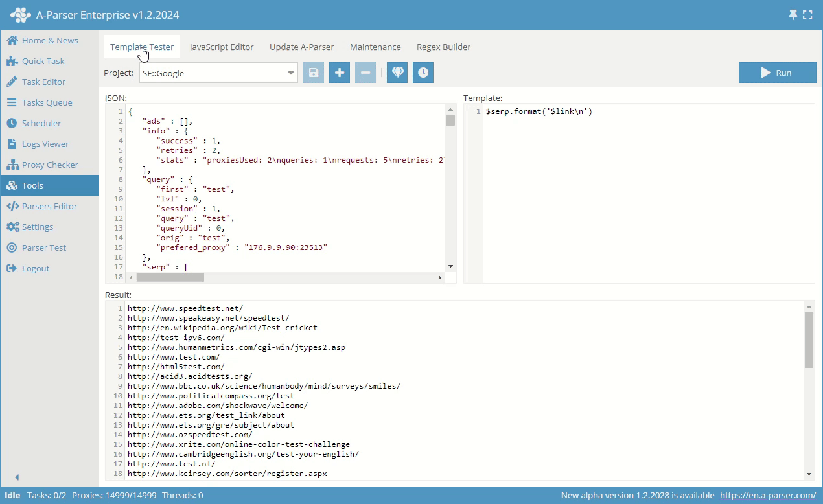Viewport: 823px width, 504px height.
Task: Switch to the JavaScript Editor tab
Action: pyautogui.click(x=222, y=47)
